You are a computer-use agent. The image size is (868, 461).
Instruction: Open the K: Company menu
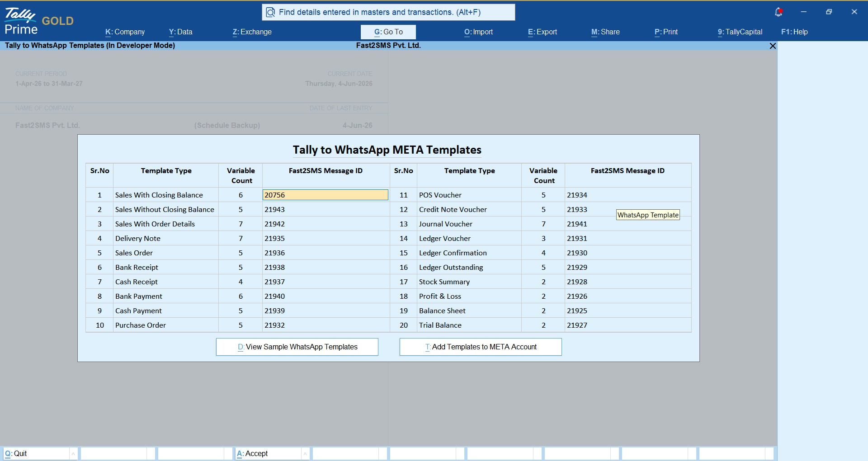[x=125, y=32]
